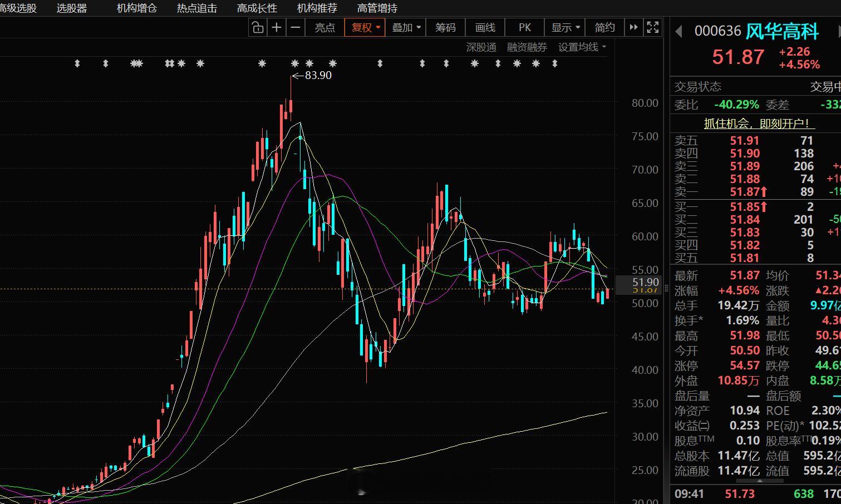Click left triangle beside stock code 000636
841x504 pixels.
678,31
